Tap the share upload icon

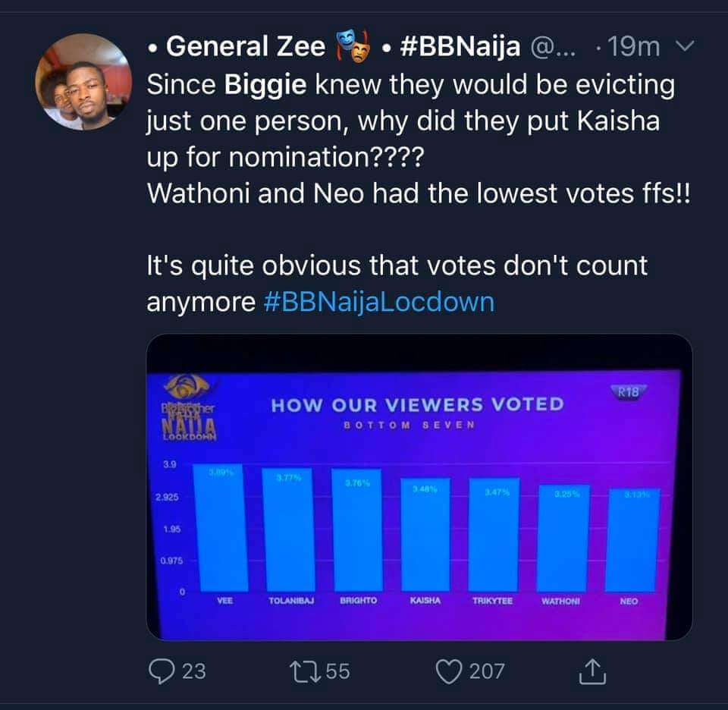click(x=592, y=671)
